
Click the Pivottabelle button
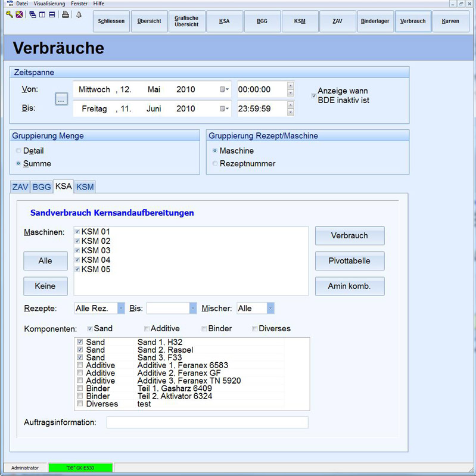pyautogui.click(x=350, y=261)
